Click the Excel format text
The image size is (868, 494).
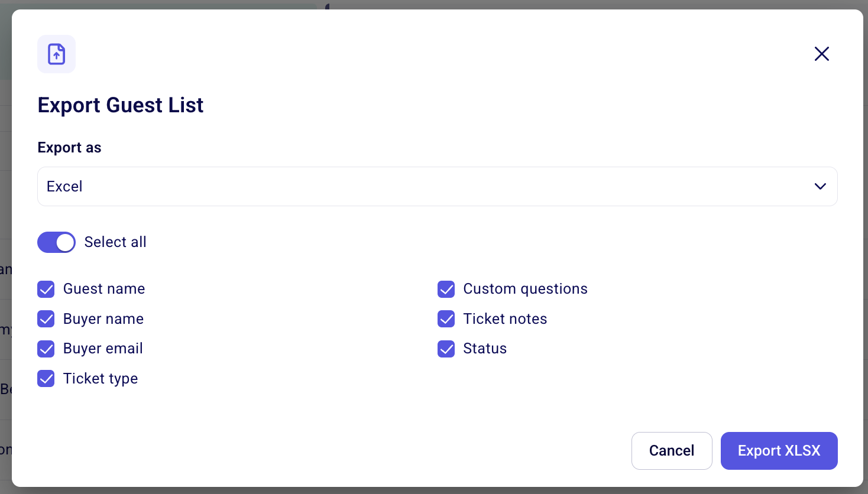click(x=64, y=187)
